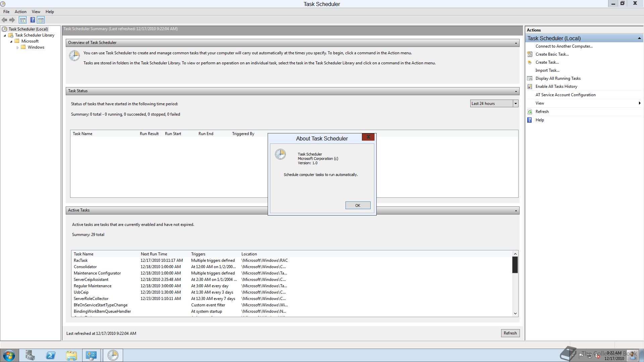The width and height of the screenshot is (644, 362).
Task: Select the ServerRoleCollector task row
Action: click(x=292, y=299)
